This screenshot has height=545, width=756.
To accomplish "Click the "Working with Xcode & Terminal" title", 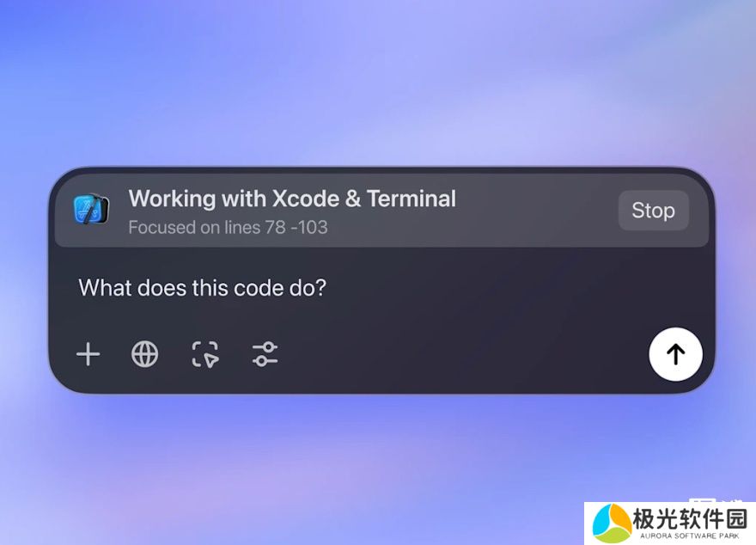I will pyautogui.click(x=292, y=199).
